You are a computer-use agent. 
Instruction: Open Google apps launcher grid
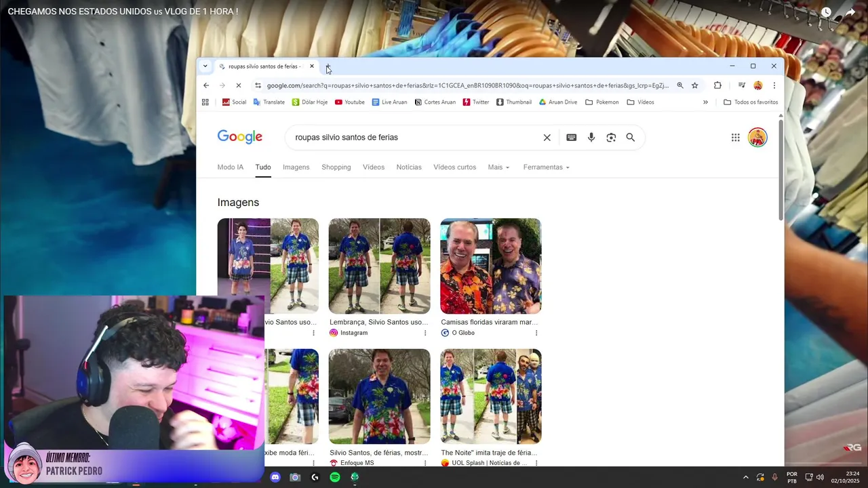point(736,138)
